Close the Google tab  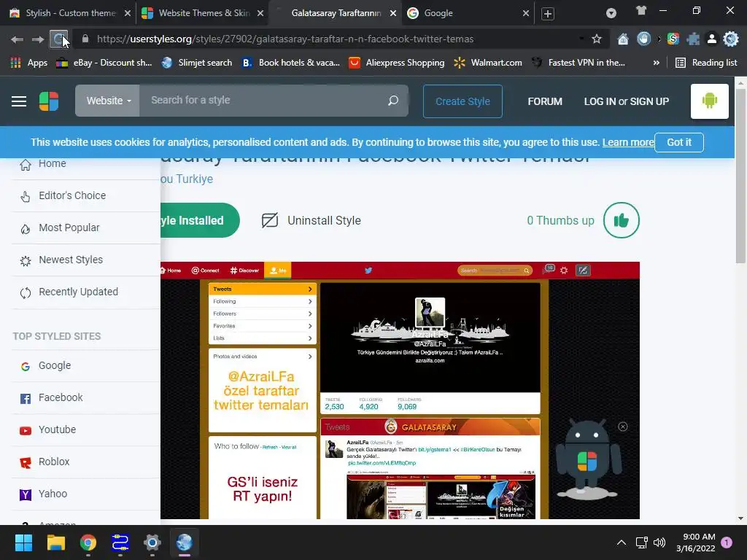pyautogui.click(x=525, y=13)
